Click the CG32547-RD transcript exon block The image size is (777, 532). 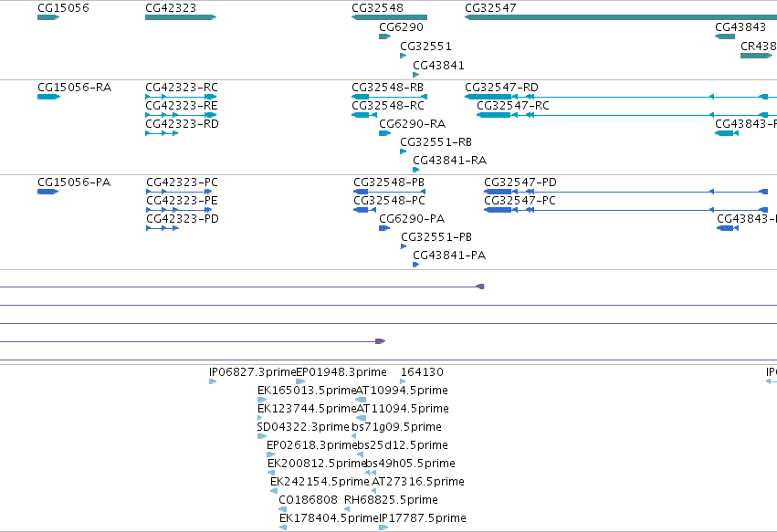488,97
